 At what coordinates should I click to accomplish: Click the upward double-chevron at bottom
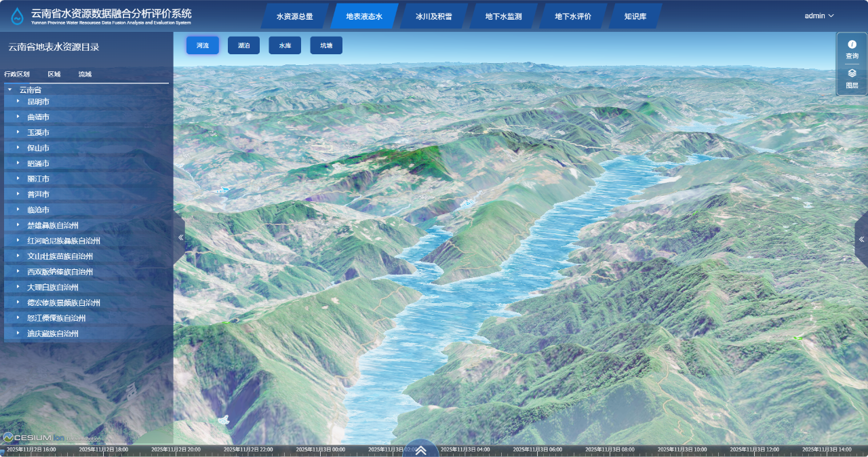pyautogui.click(x=420, y=450)
